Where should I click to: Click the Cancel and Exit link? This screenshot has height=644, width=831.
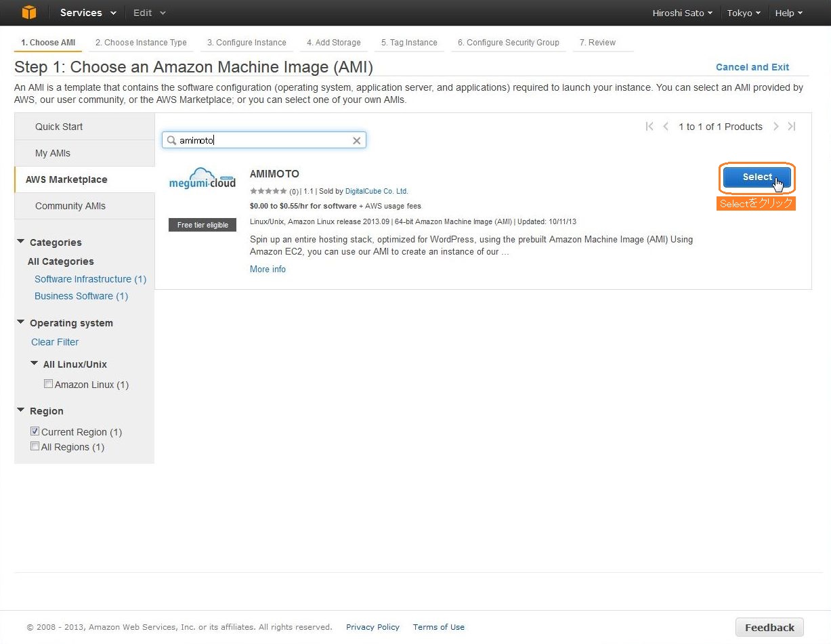pyautogui.click(x=752, y=67)
